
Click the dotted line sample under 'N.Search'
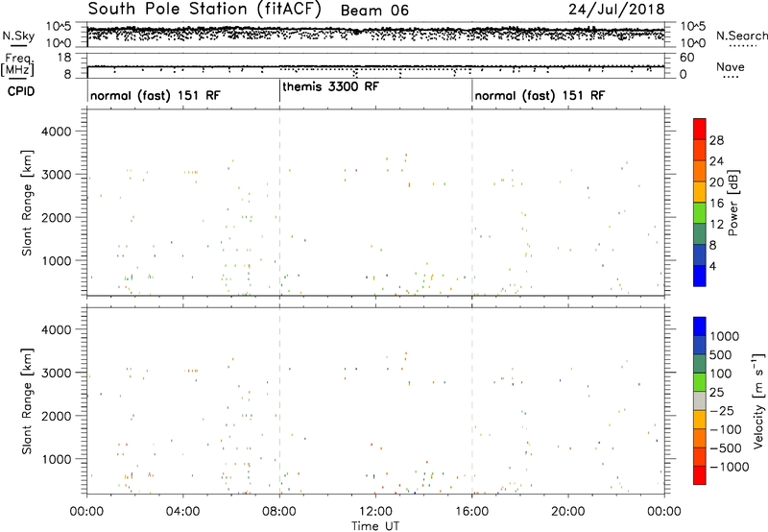743,45
